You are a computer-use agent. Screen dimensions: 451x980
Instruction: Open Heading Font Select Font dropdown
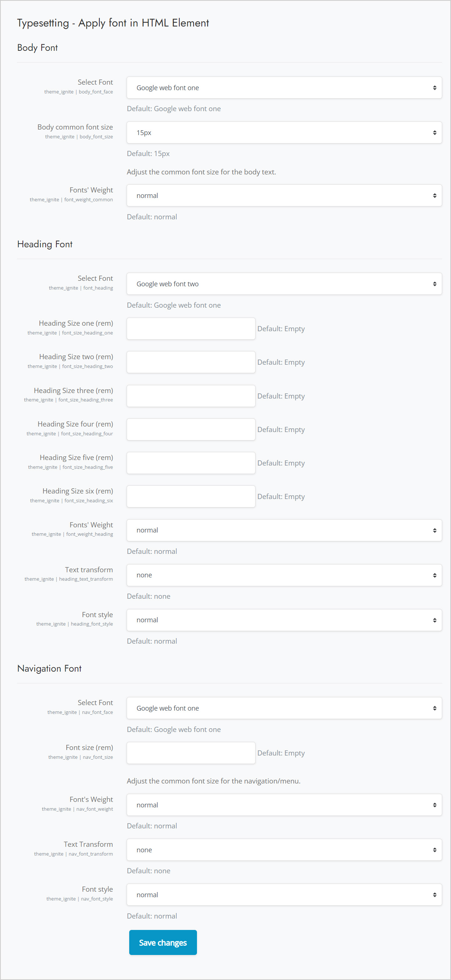click(x=284, y=284)
